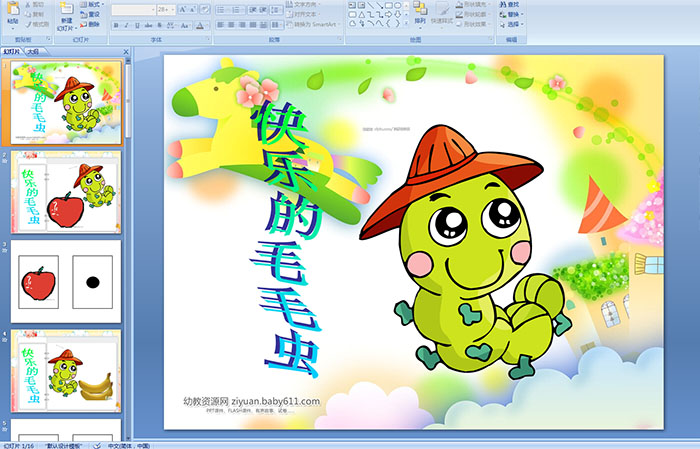Open Quick Styles (快速样式)

click(x=442, y=15)
